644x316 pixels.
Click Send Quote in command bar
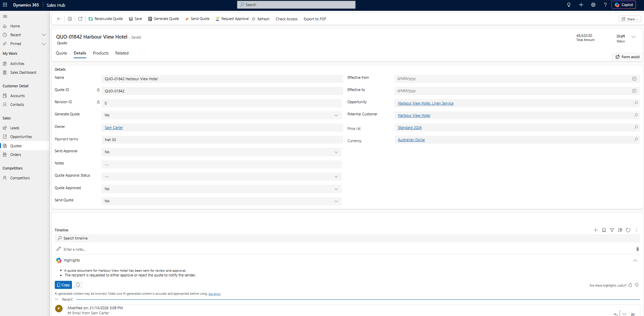[x=197, y=19]
